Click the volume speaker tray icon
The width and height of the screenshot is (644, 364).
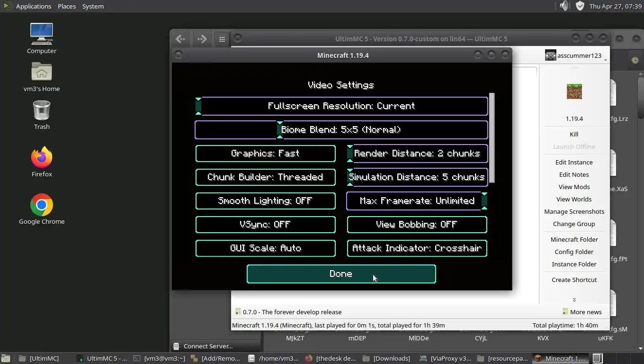pyautogui.click(x=563, y=6)
